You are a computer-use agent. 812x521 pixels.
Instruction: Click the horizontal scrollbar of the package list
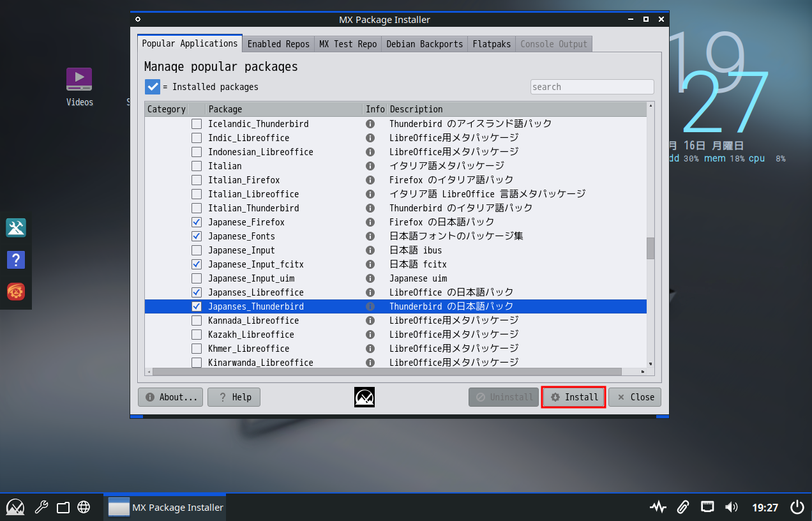[387, 372]
